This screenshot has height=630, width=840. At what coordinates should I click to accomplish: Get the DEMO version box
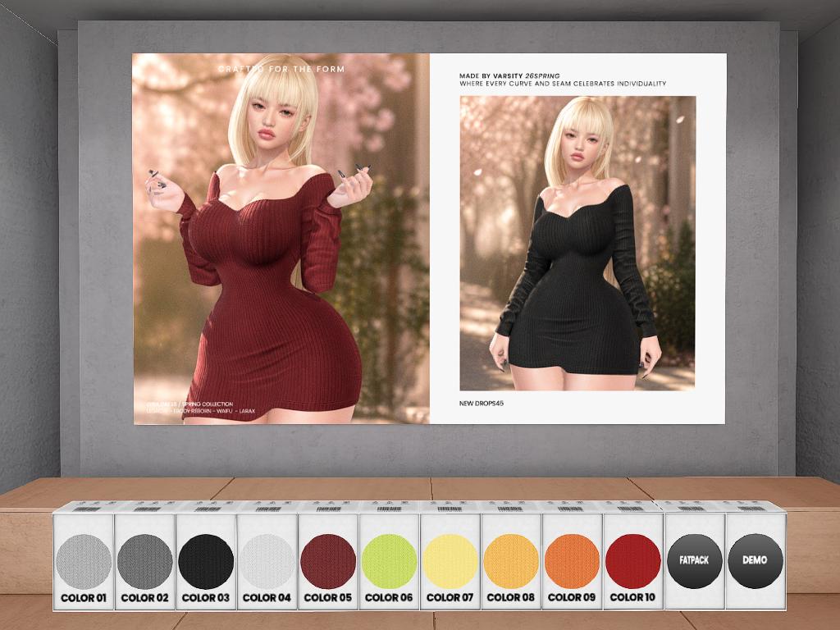tap(755, 561)
